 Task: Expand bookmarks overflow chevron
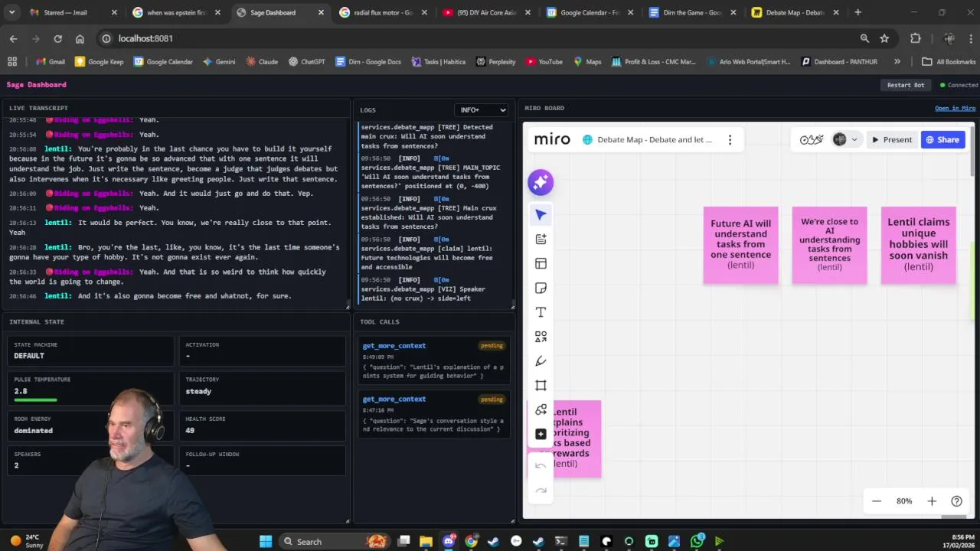[897, 62]
